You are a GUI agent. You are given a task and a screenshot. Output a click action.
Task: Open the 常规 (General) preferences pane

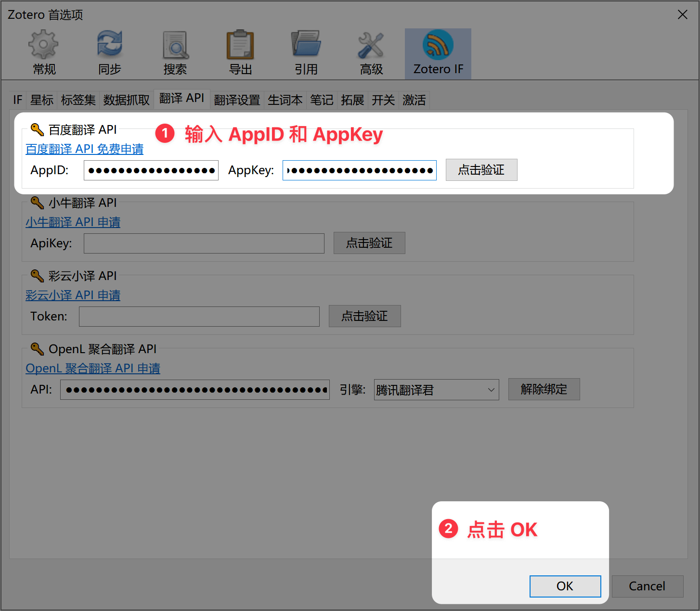pyautogui.click(x=44, y=53)
